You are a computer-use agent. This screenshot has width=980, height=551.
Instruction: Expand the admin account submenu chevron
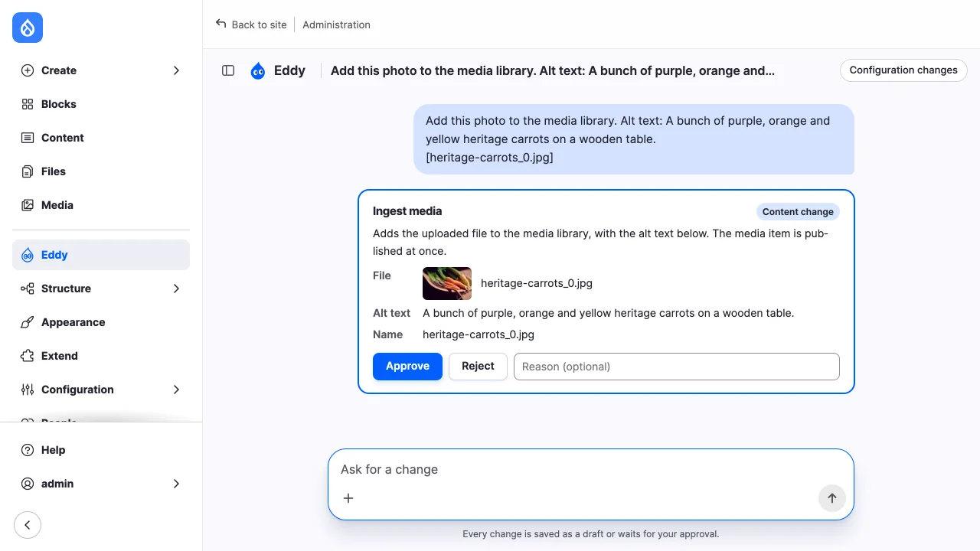176,484
